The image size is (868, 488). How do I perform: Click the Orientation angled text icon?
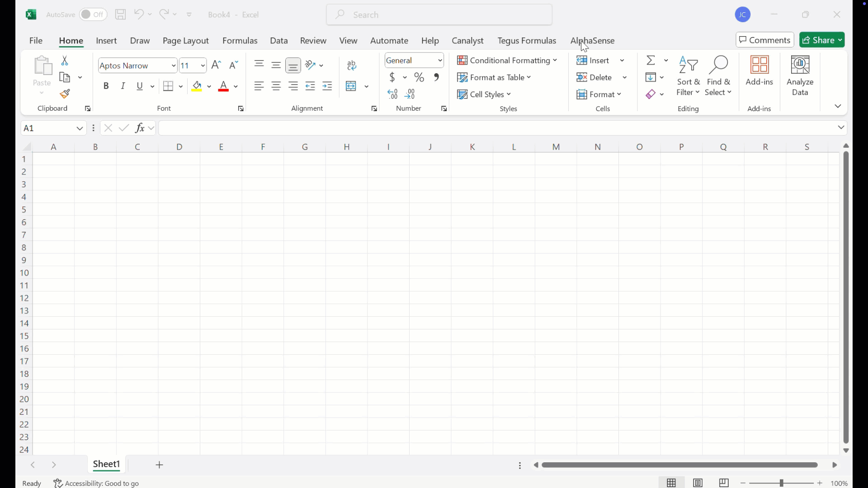(311, 65)
